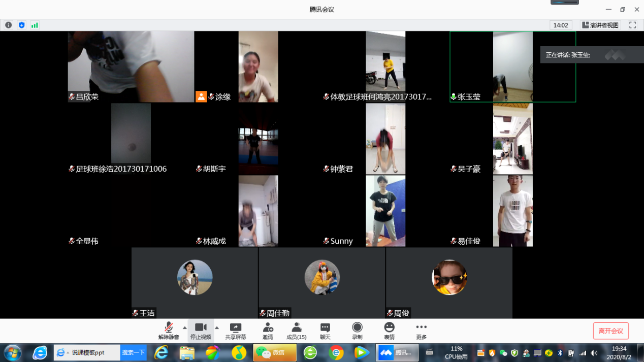
Task: Select 易佳俊's video thumbnail
Action: tap(512, 211)
